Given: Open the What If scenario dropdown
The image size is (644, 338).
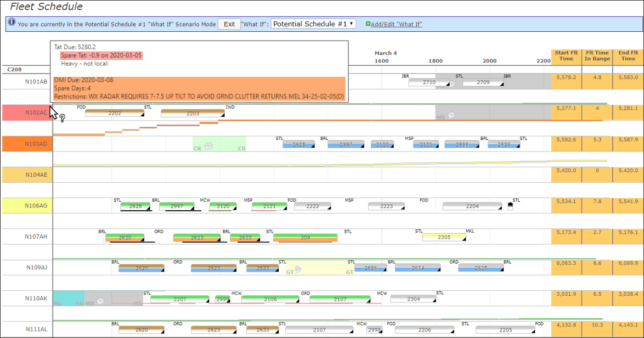Looking at the screenshot, I should coord(313,24).
